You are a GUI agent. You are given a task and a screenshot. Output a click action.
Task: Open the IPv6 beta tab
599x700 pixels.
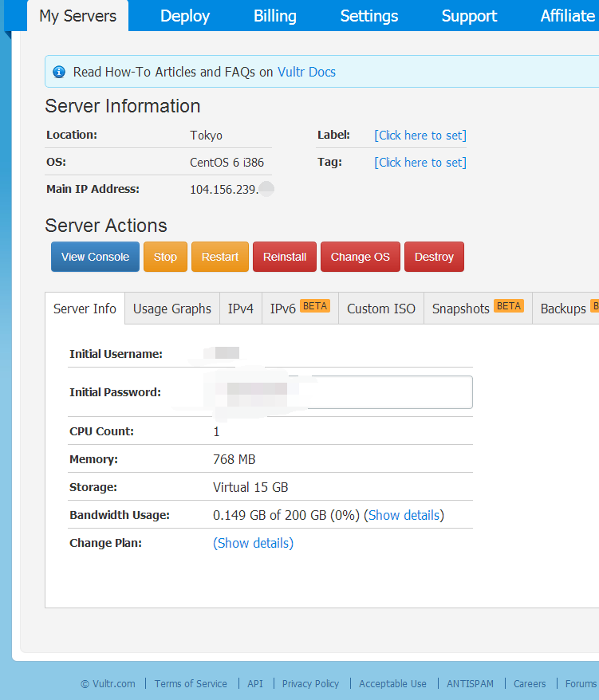tap(299, 309)
